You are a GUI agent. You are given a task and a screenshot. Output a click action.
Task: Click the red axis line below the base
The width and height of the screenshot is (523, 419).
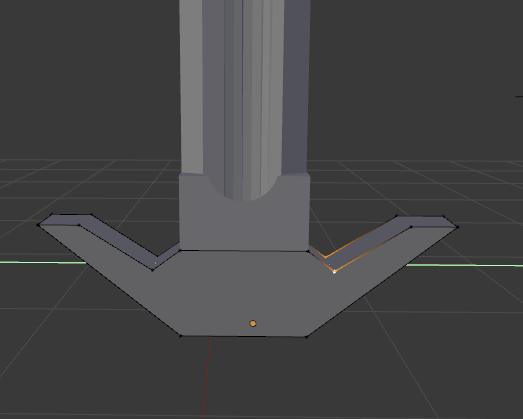pos(206,377)
